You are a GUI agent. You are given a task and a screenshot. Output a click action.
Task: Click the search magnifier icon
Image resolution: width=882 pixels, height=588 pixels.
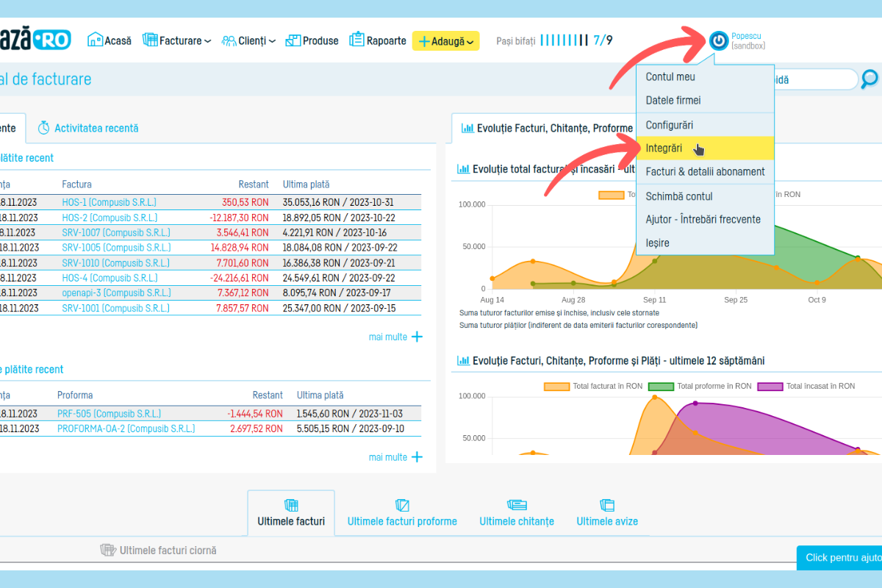(x=870, y=79)
